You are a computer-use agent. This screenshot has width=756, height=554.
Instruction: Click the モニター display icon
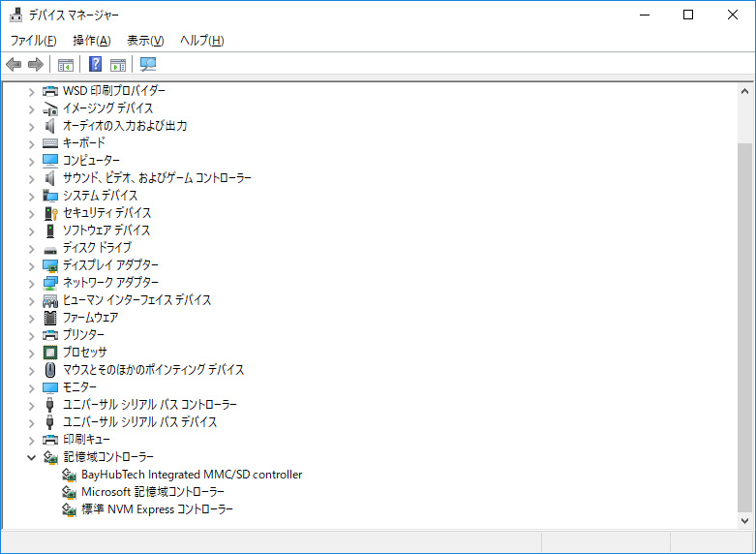[x=50, y=387]
